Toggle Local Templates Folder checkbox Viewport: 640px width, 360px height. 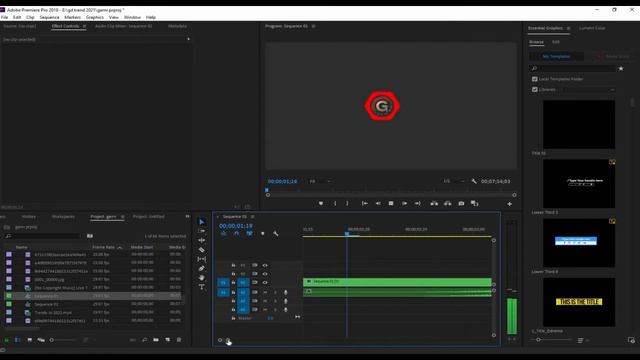point(535,79)
